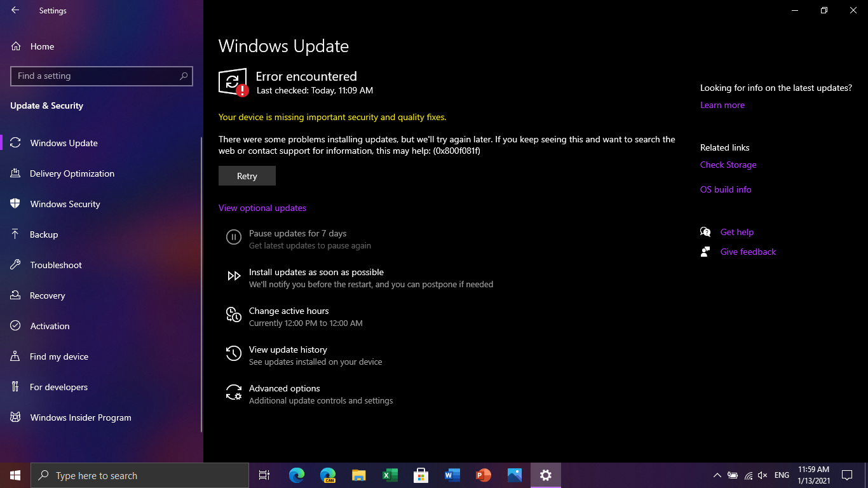Viewport: 868px width, 488px height.
Task: Click the magnifier icon in Find a setting
Action: pyautogui.click(x=184, y=76)
